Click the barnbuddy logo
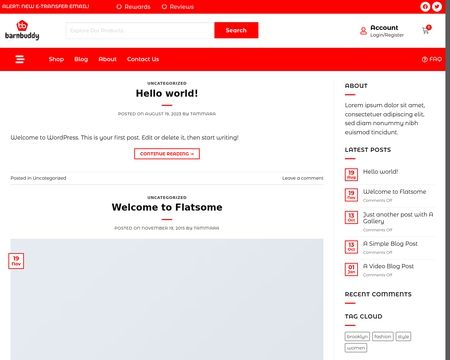The height and width of the screenshot is (360, 450). (22, 30)
